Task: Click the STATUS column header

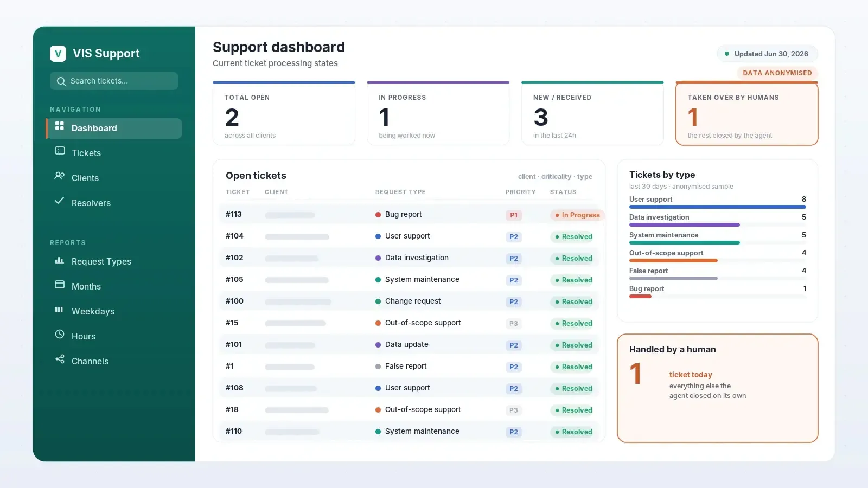Action: [563, 192]
